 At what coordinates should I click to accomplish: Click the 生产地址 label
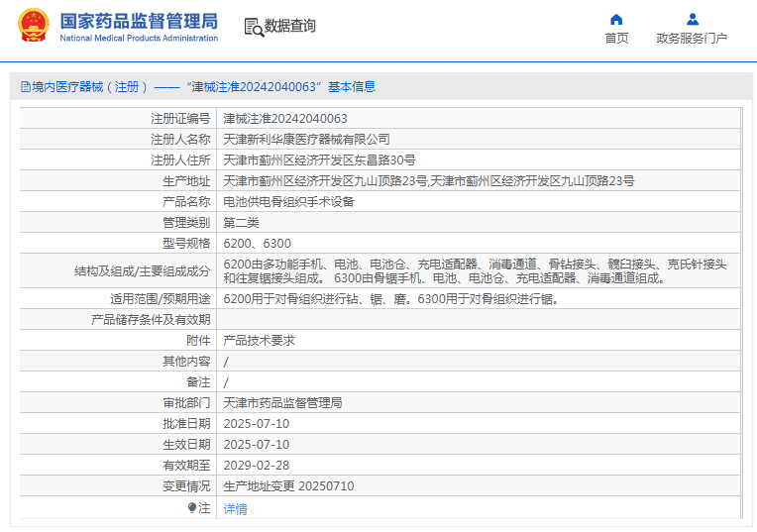click(186, 181)
